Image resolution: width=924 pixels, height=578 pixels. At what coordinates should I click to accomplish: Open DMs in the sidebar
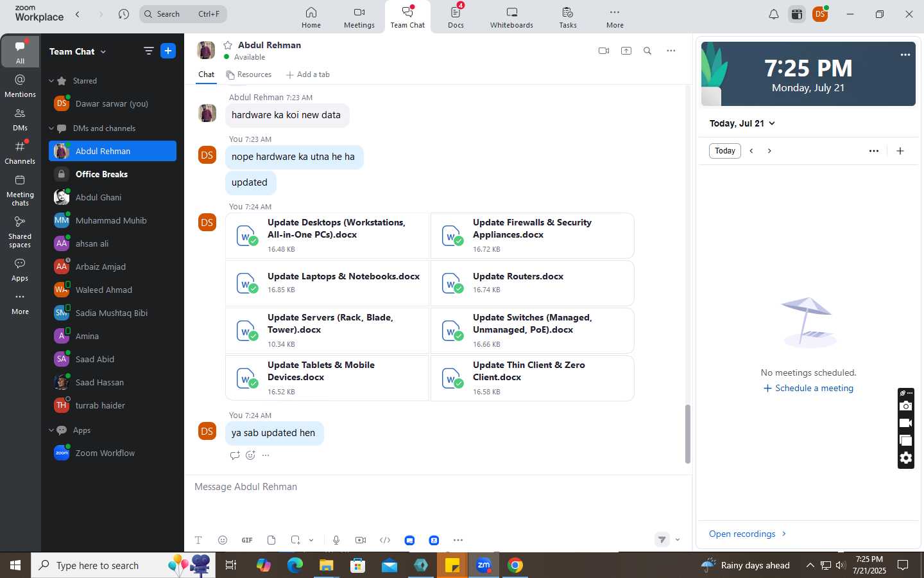[x=20, y=119]
